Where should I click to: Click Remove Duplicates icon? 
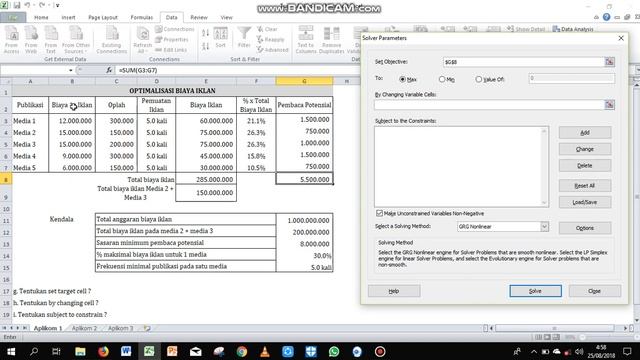click(331, 39)
